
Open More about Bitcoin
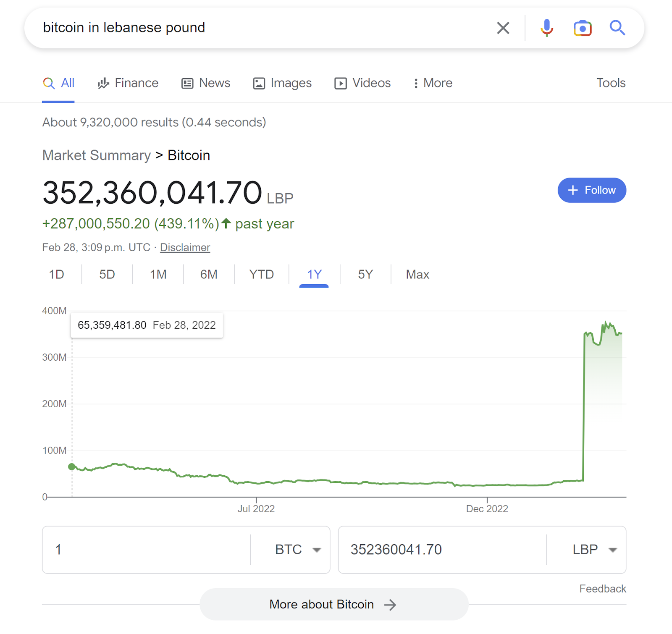pyautogui.click(x=334, y=604)
